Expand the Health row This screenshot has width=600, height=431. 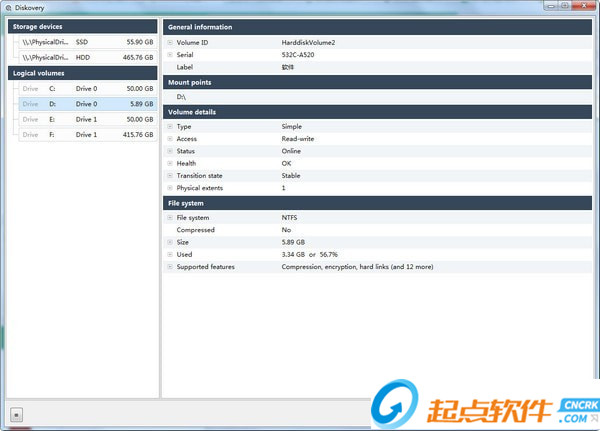point(170,163)
